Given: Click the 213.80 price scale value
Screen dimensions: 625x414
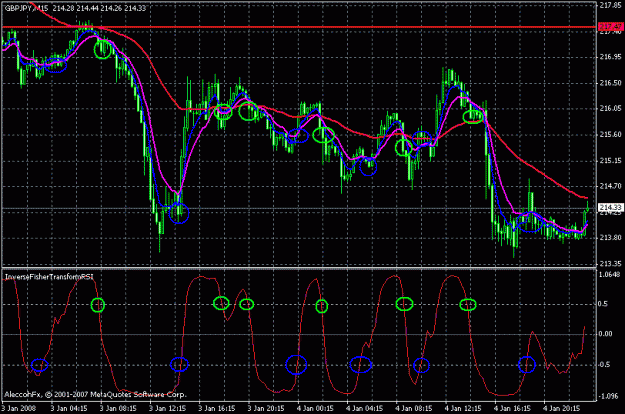Looking at the screenshot, I should (610, 238).
